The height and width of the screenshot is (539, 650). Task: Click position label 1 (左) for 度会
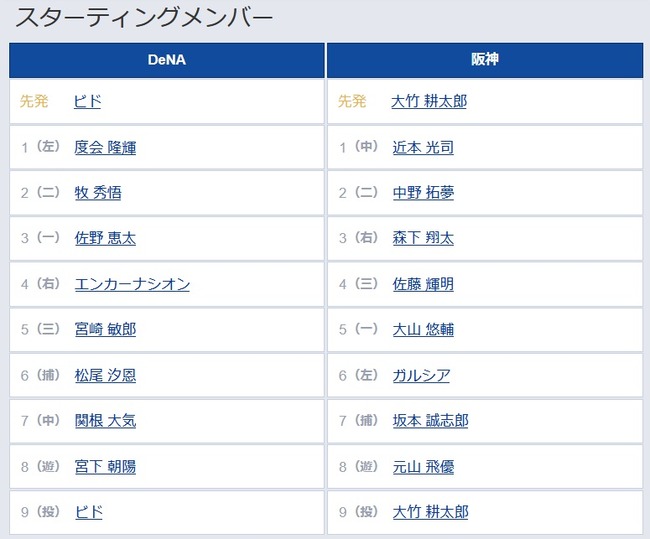coord(41,147)
